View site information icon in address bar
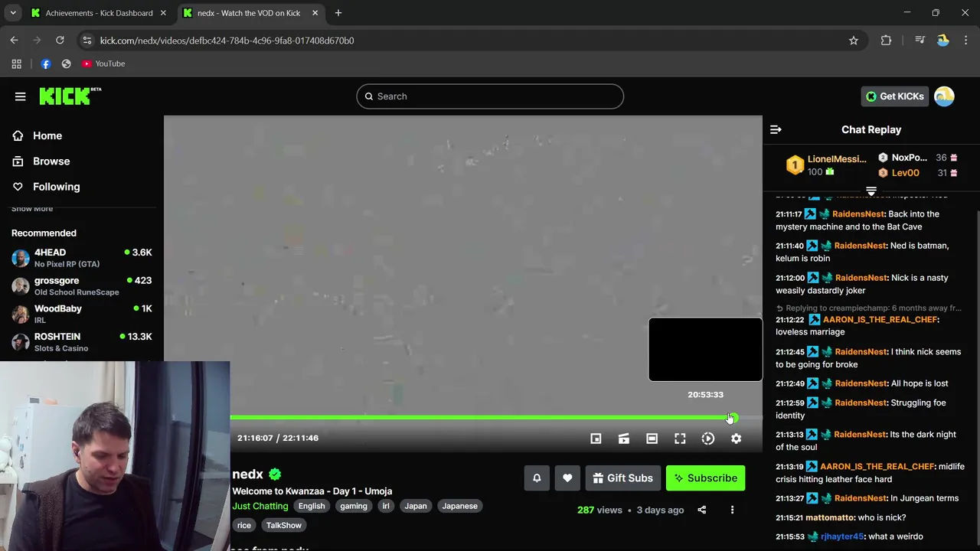The width and height of the screenshot is (980, 551). tap(87, 41)
